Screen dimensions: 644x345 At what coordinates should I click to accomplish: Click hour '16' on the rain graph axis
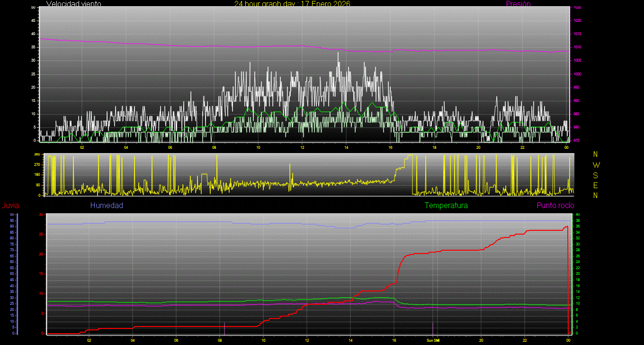click(394, 340)
